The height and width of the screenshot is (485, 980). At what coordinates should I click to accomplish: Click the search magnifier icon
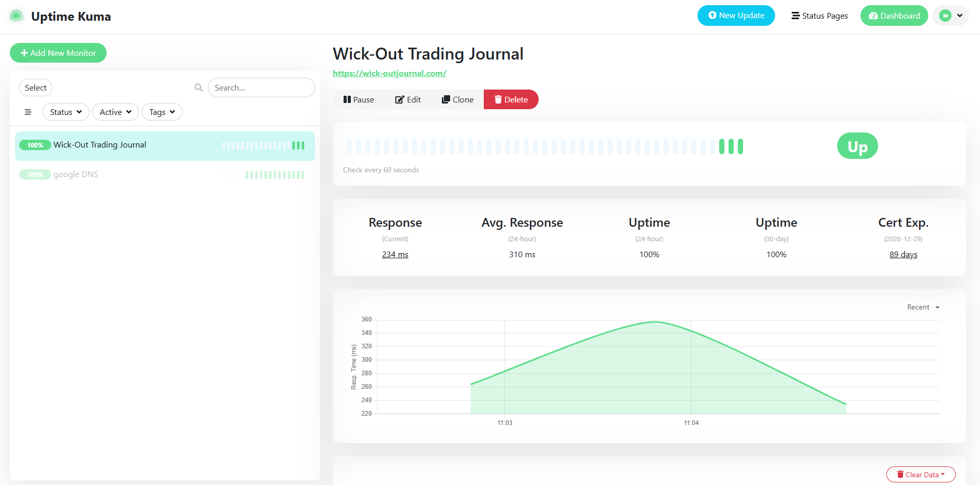[199, 87]
